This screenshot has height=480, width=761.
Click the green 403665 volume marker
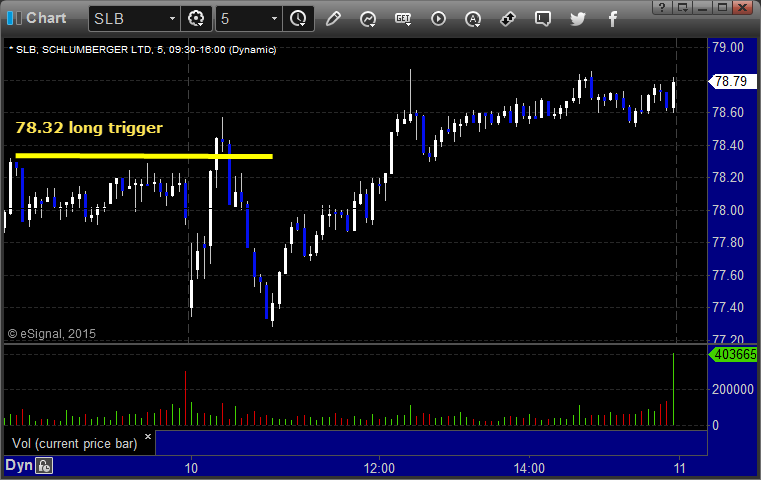point(733,354)
